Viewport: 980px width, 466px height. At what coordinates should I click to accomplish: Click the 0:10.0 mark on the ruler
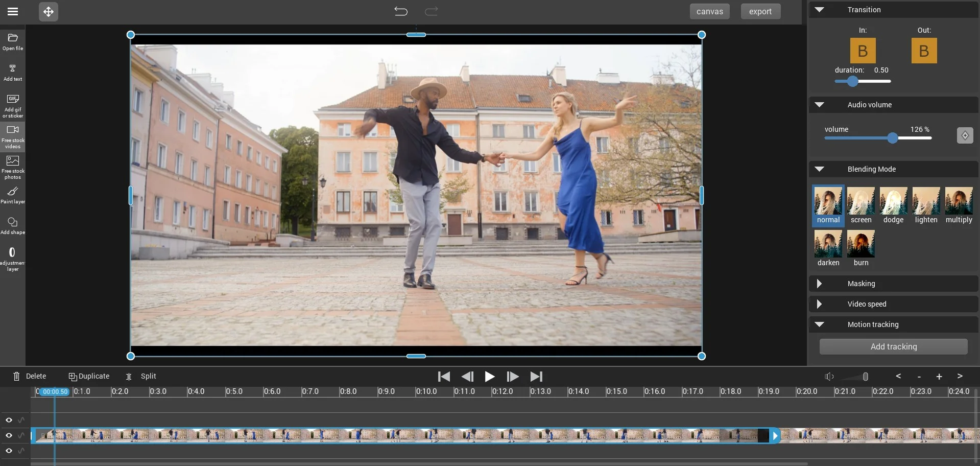(x=426, y=391)
